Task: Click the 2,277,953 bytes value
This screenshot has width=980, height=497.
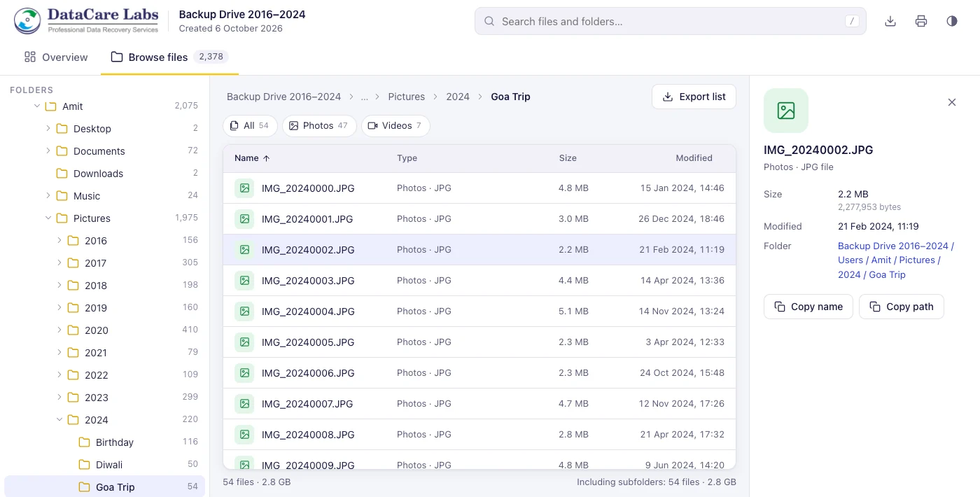Action: coord(869,207)
